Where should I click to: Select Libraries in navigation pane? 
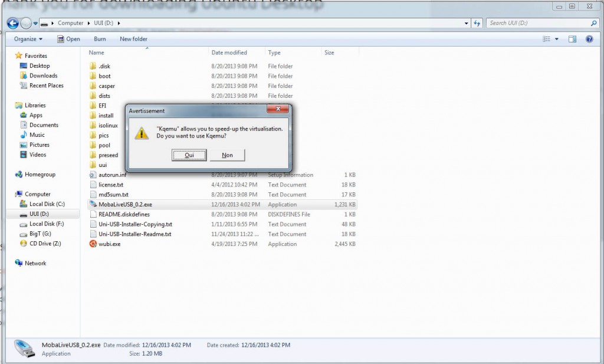[35, 105]
